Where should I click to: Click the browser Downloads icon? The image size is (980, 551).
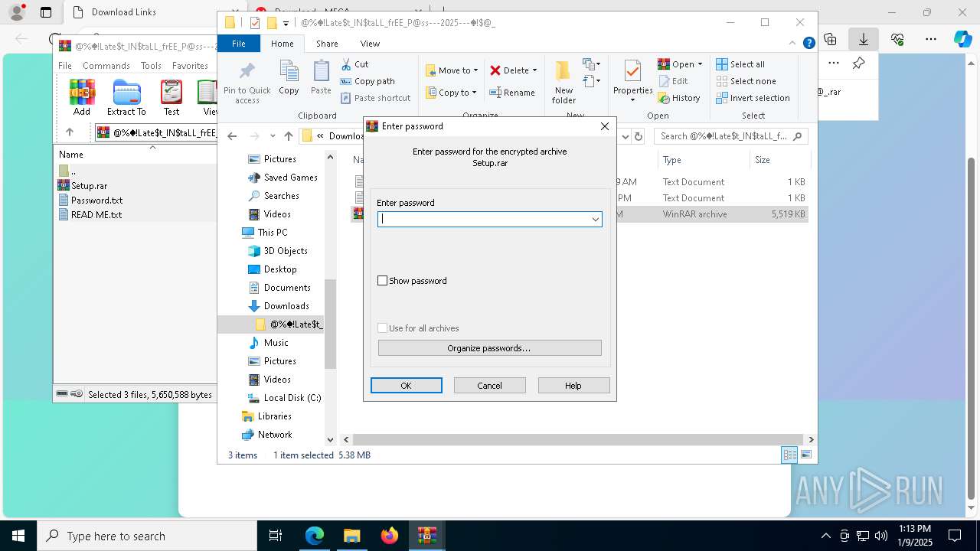863,39
